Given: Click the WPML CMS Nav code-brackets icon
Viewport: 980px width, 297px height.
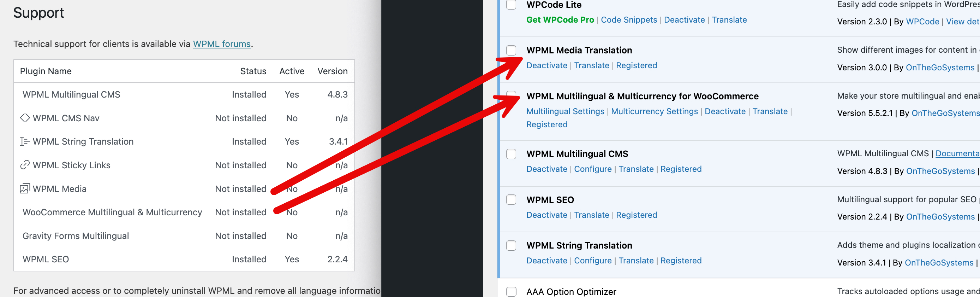Looking at the screenshot, I should (x=25, y=118).
